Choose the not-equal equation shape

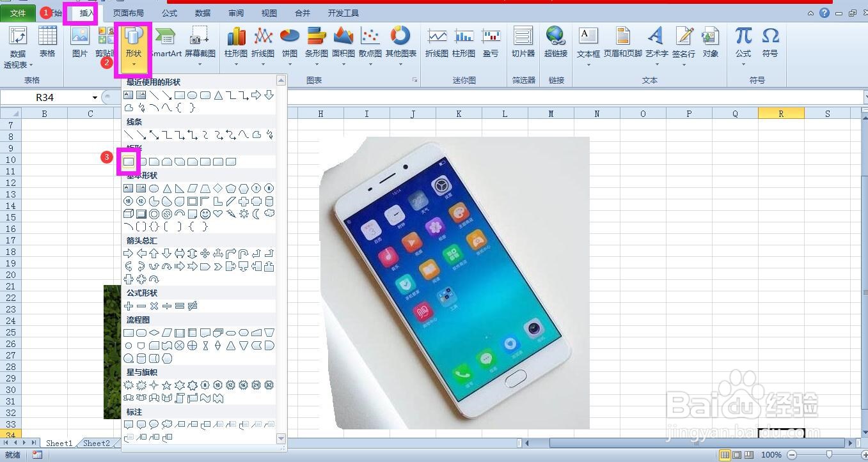193,306
